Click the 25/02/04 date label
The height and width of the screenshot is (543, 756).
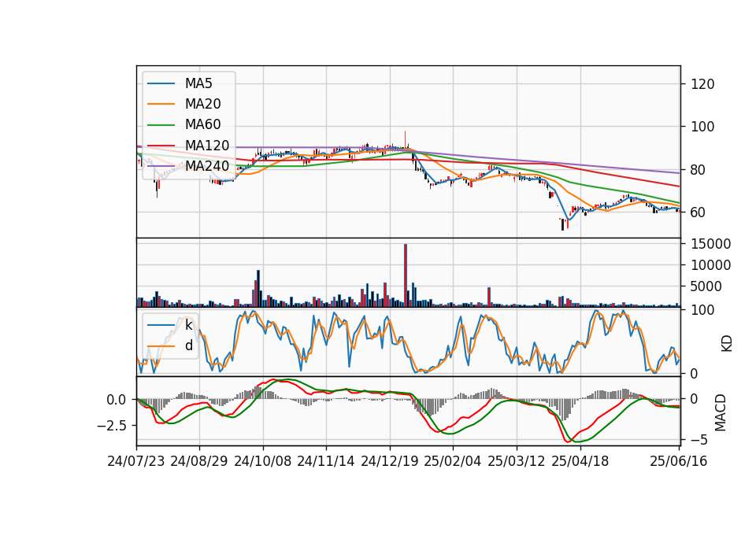(x=453, y=461)
